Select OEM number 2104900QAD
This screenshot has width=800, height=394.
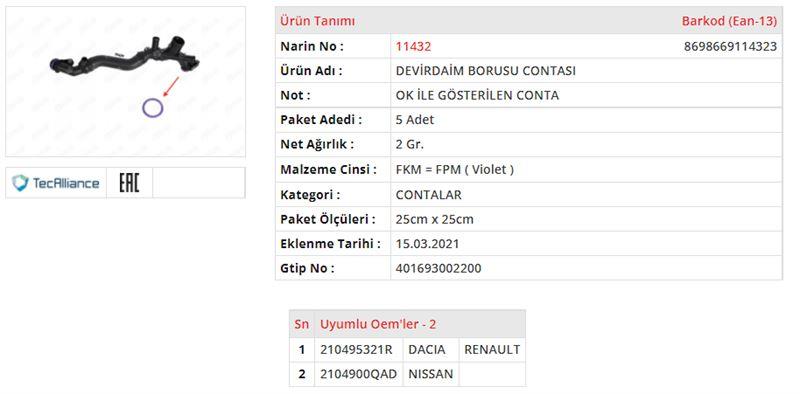(358, 374)
